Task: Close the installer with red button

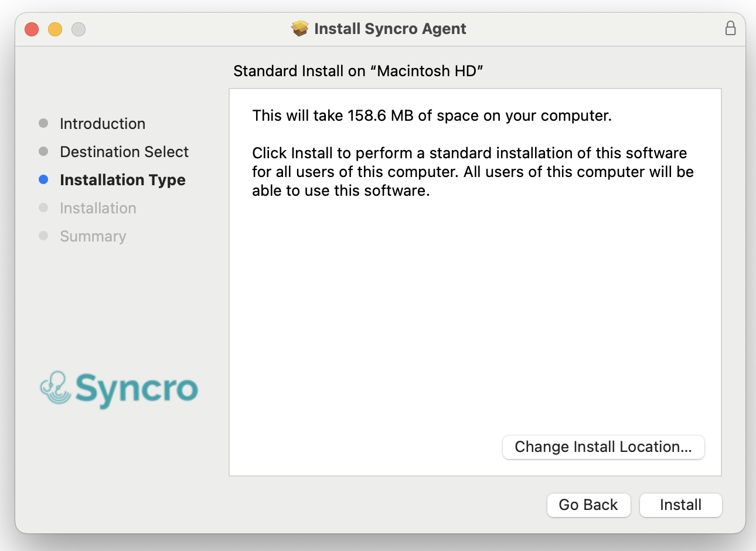Action: coord(32,29)
